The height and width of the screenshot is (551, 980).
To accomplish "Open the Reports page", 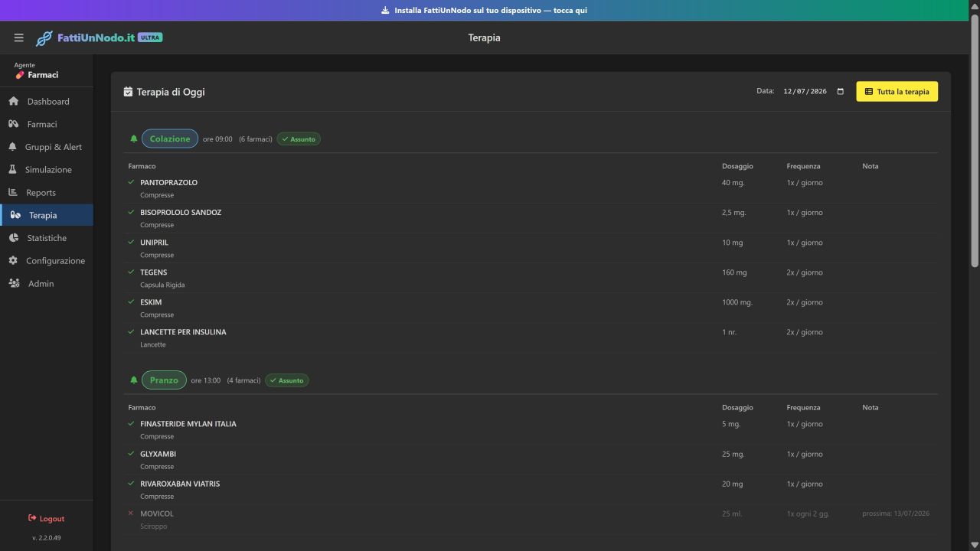I will pyautogui.click(x=47, y=193).
